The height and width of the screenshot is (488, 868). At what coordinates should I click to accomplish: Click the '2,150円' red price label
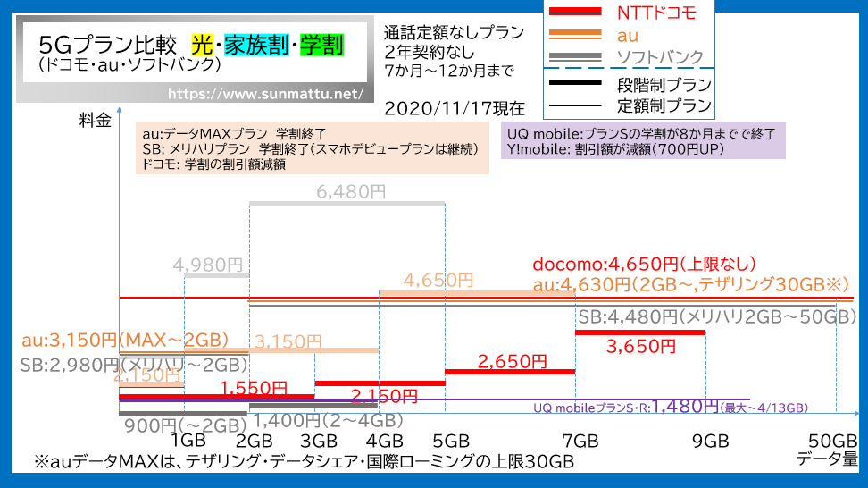click(x=384, y=396)
